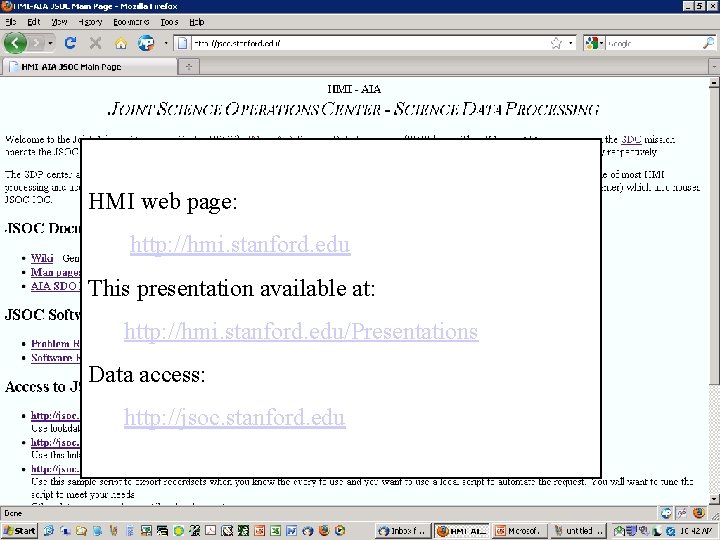Click the Firefox icon in the status bar

tap(698, 513)
